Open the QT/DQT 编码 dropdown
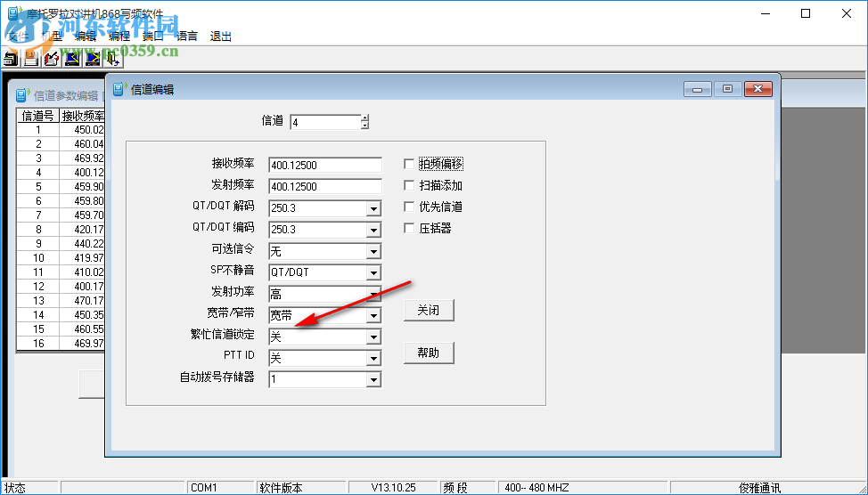868x495 pixels. point(373,230)
